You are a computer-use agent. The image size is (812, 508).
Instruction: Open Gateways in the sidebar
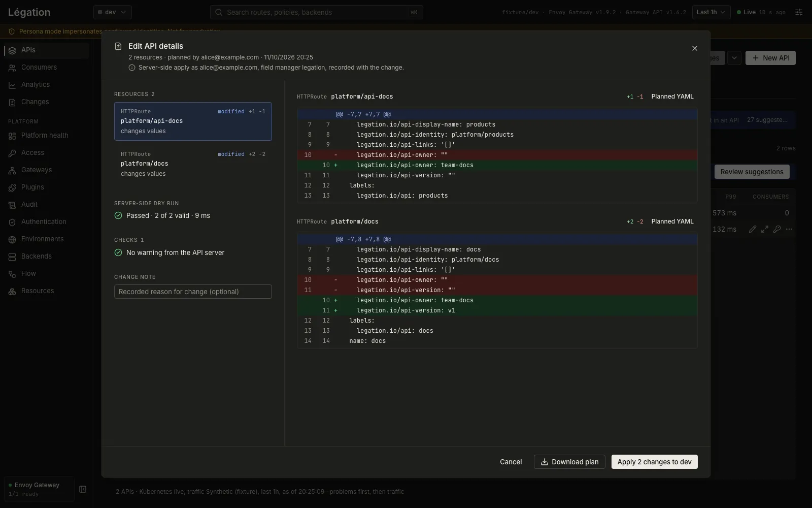click(46, 170)
